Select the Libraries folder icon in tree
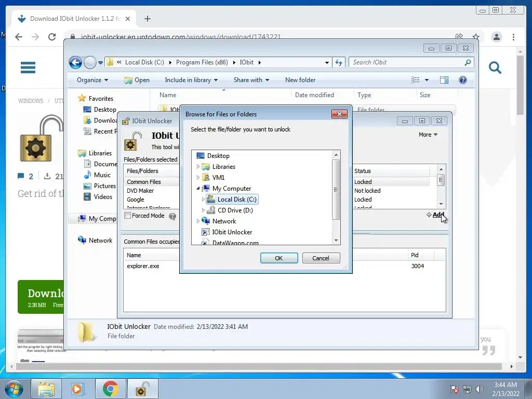Screen dimensions: 532x399 (x=206, y=167)
